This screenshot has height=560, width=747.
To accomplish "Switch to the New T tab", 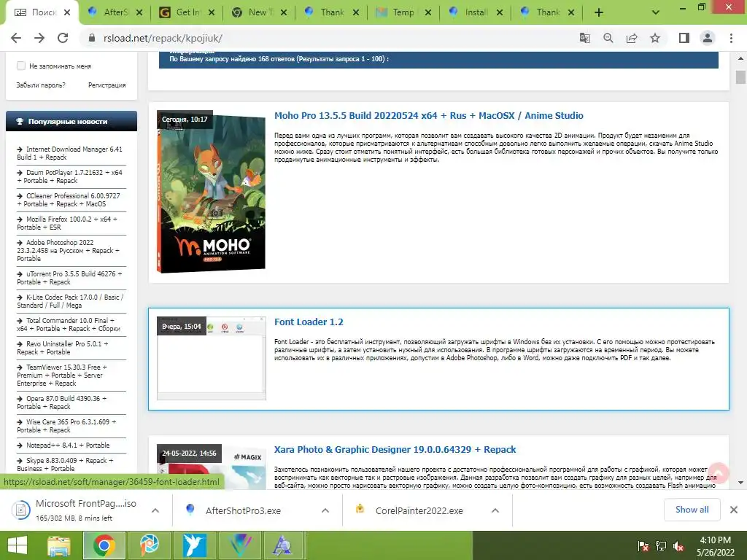I will pyautogui.click(x=259, y=12).
